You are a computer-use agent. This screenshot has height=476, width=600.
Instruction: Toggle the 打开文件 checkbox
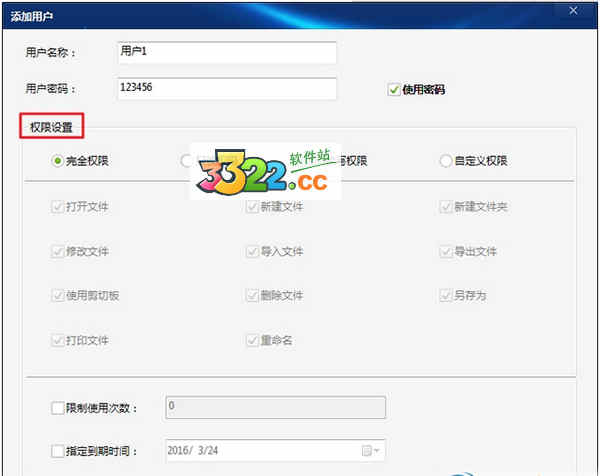point(57,207)
